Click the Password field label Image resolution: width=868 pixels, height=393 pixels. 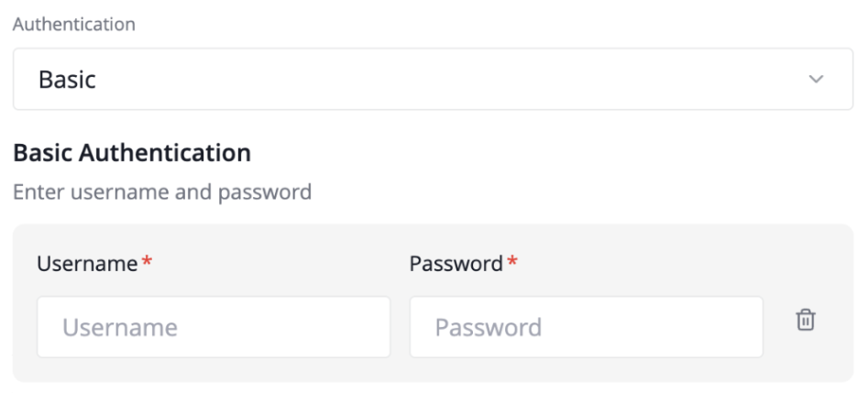[456, 264]
